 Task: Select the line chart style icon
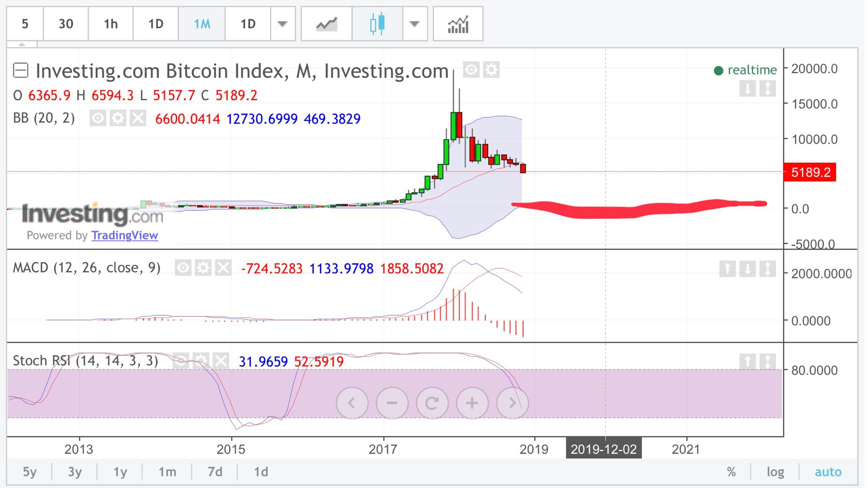tap(326, 24)
